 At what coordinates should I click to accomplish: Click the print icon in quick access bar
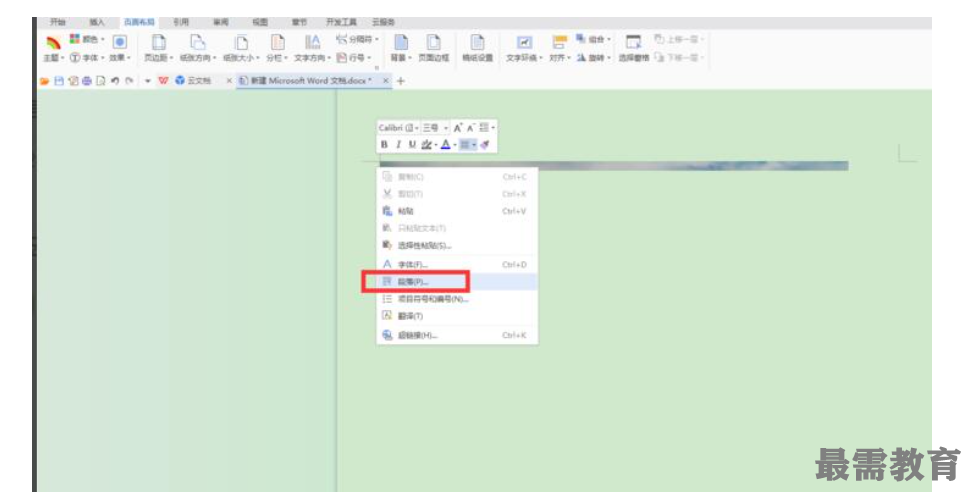(x=87, y=81)
